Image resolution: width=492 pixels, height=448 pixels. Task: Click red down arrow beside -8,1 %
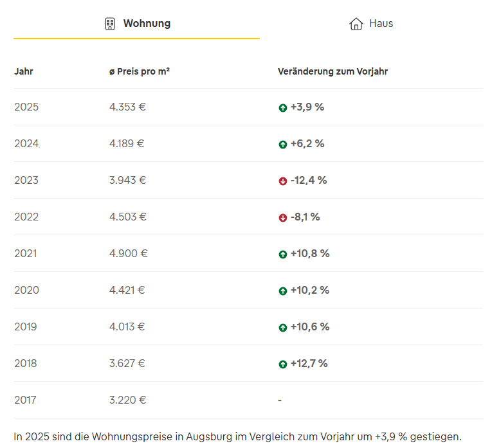click(282, 218)
